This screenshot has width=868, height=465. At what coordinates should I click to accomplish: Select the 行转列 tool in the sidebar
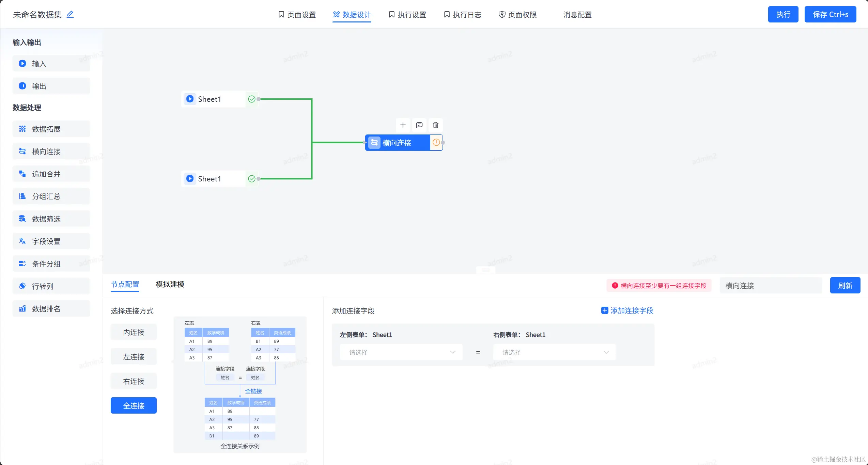point(51,286)
